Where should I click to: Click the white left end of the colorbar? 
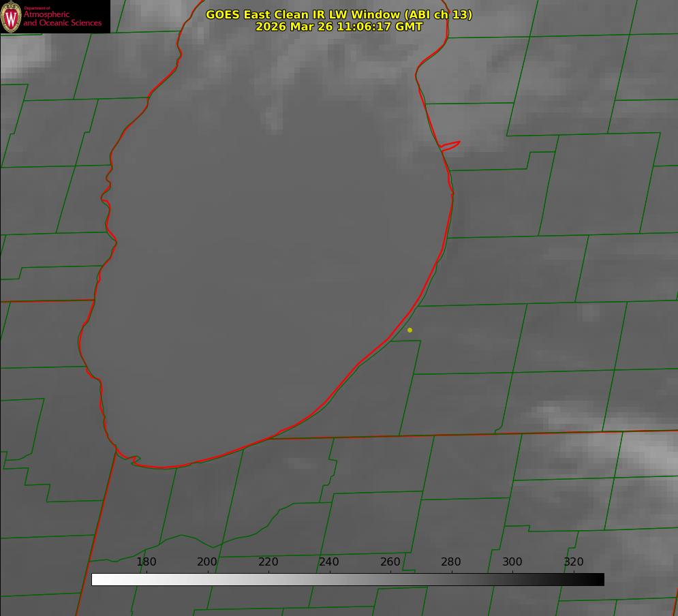(99, 579)
